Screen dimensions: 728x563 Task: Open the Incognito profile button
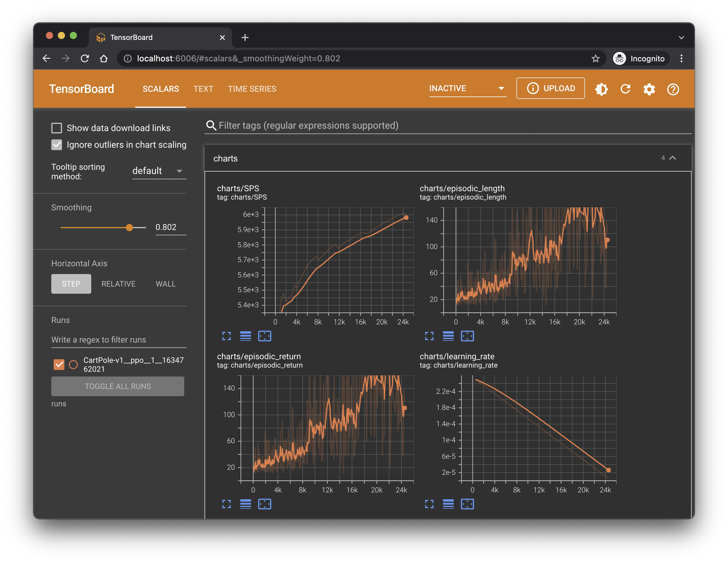(641, 59)
